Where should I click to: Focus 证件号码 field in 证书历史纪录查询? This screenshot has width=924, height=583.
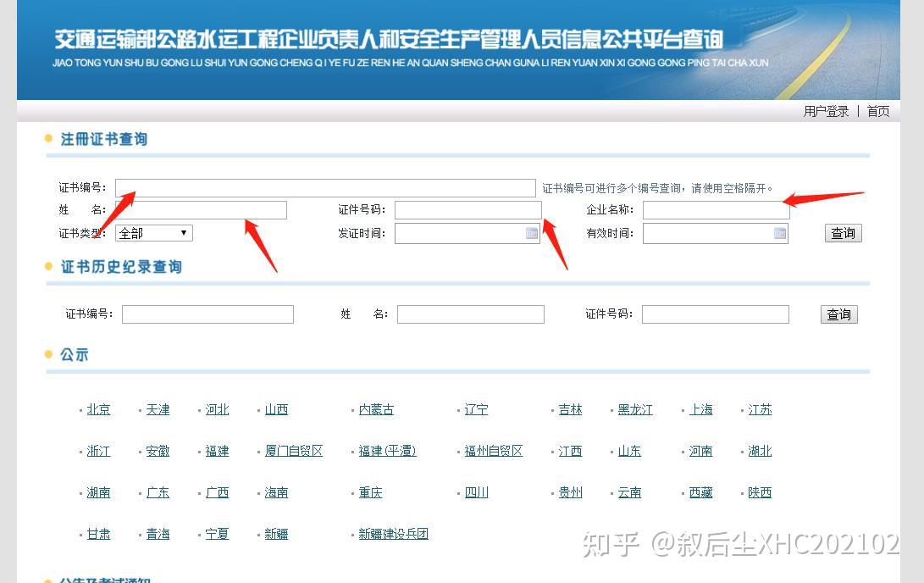pyautogui.click(x=716, y=314)
